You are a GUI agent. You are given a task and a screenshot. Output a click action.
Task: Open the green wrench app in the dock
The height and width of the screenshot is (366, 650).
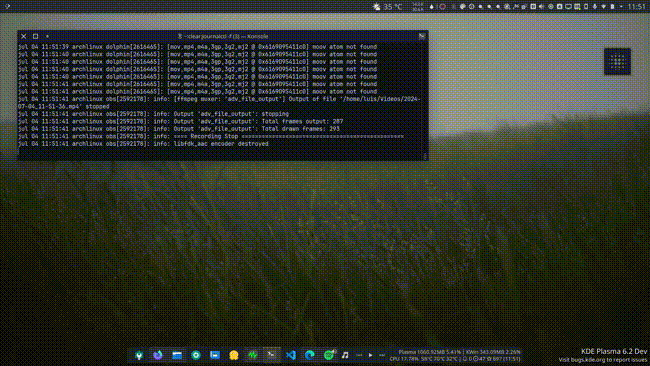(x=139, y=355)
